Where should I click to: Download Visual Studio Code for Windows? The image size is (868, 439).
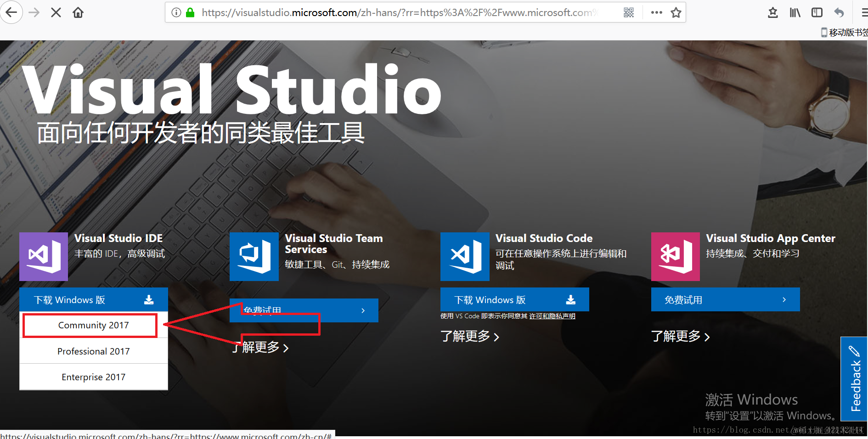[515, 300]
